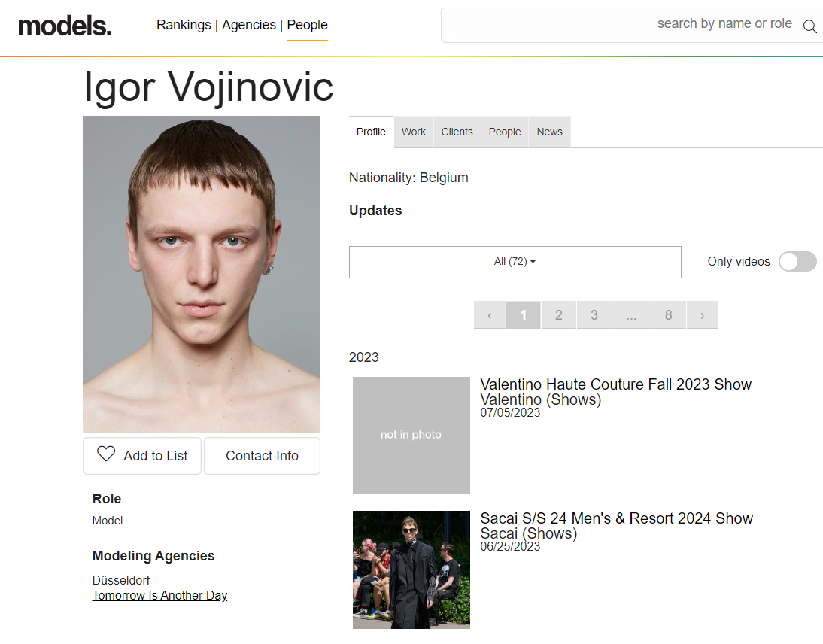Toggle the Only videos switch
The height and width of the screenshot is (644, 823).
coord(797,261)
